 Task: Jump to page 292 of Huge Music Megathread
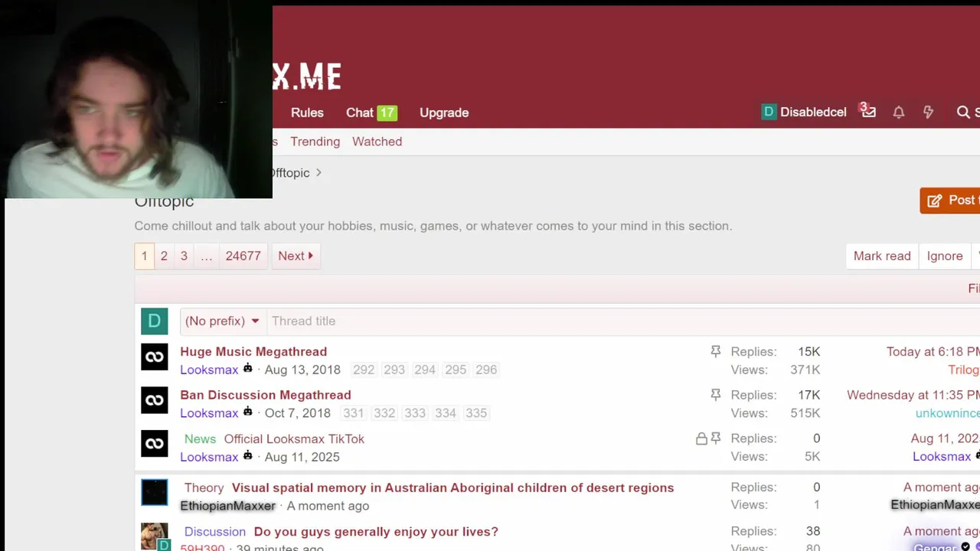(364, 370)
